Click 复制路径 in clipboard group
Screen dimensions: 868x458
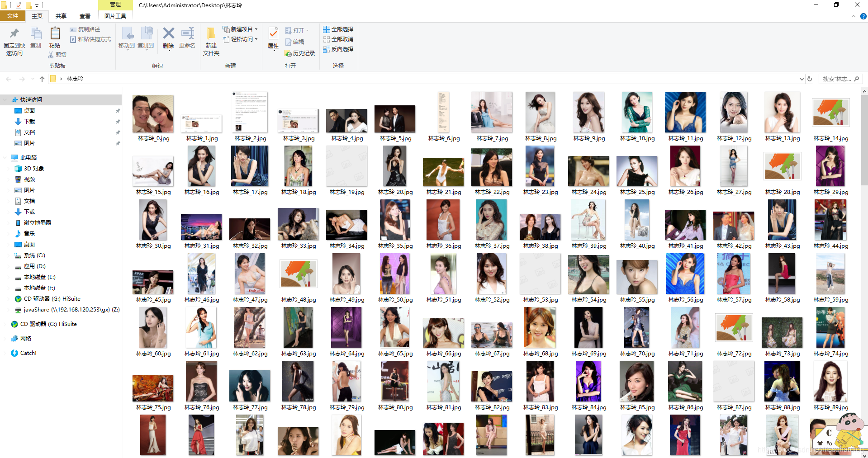(x=85, y=29)
